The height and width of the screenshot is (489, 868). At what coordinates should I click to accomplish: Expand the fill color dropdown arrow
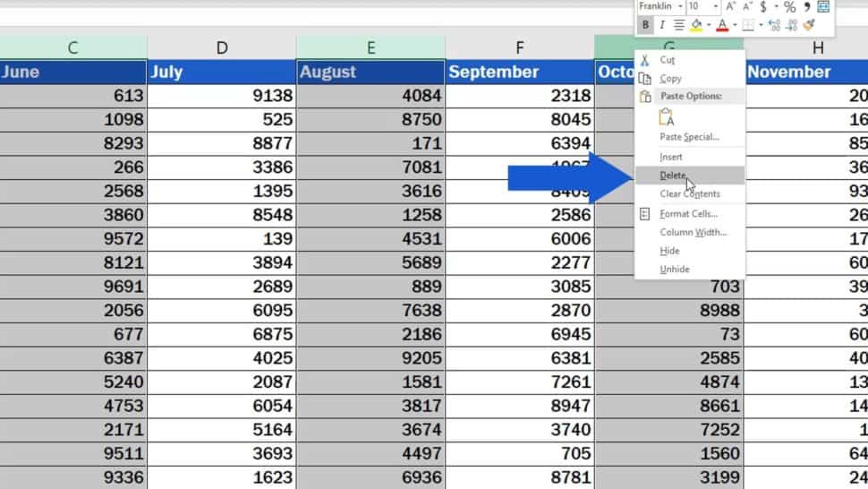point(709,25)
